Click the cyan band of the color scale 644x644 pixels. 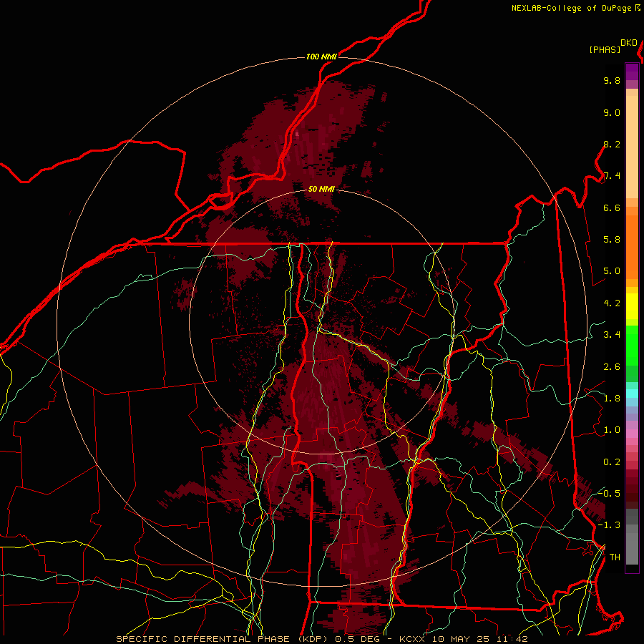(632, 394)
